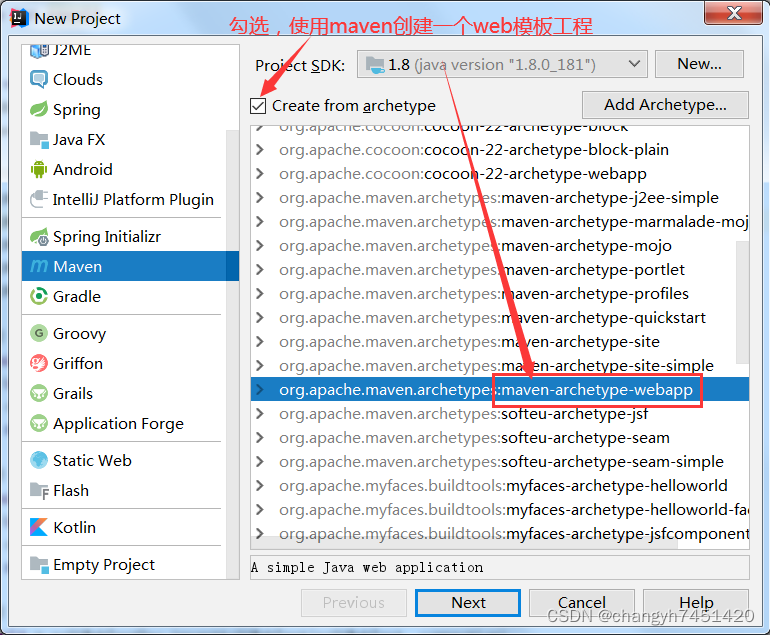Click the J2ME icon in the project list

coord(39,51)
